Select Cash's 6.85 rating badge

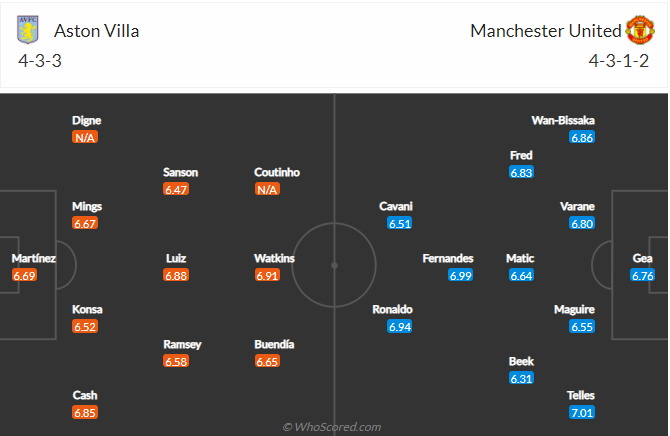pyautogui.click(x=84, y=412)
